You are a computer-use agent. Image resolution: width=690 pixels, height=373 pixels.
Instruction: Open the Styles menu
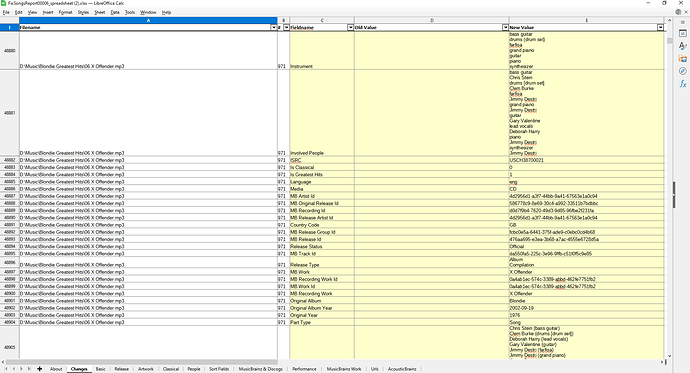(x=83, y=12)
